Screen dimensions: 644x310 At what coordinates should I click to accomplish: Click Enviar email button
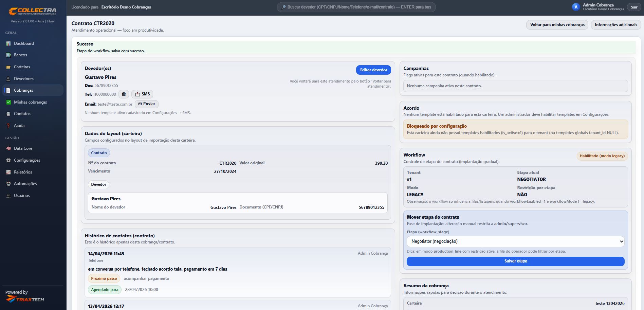[x=147, y=104]
